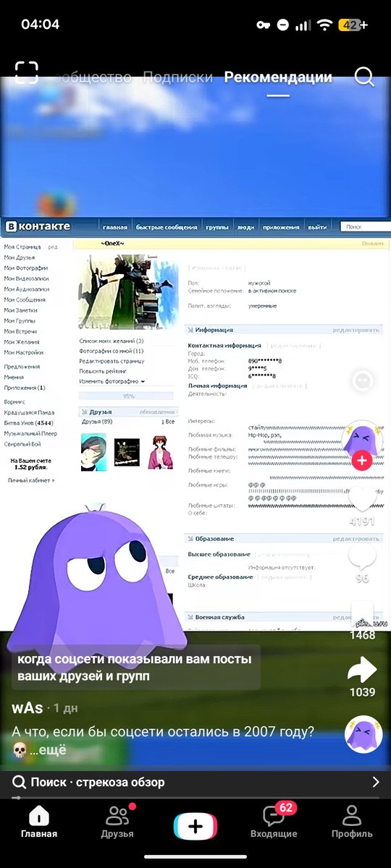Screen dimensions: 391x868
Task: Select Мои Группы in VK sidebar
Action: click(x=20, y=320)
